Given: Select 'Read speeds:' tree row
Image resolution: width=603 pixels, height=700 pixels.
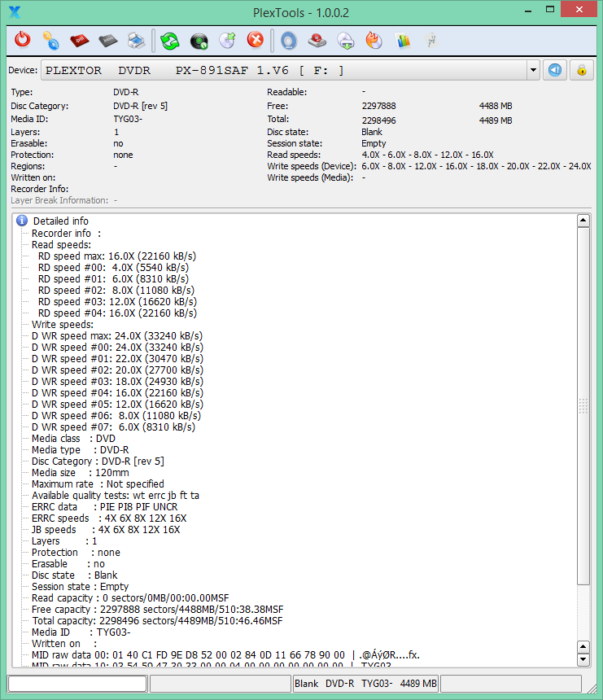Looking at the screenshot, I should point(61,245).
